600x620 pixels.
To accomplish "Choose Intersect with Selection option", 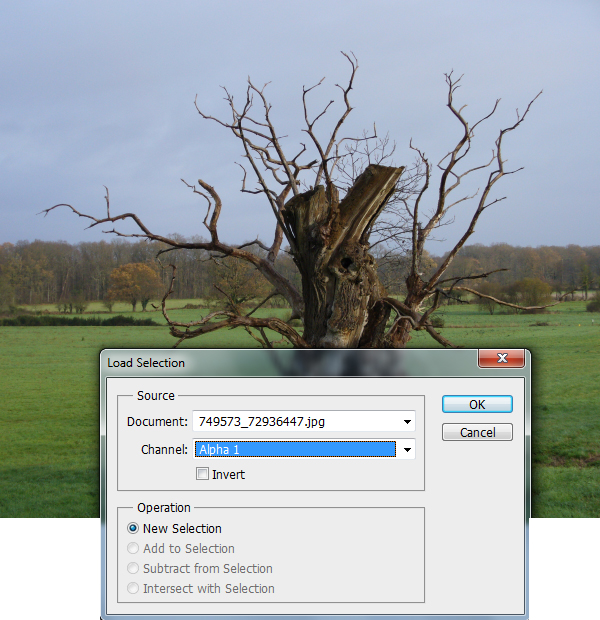I will [134, 588].
